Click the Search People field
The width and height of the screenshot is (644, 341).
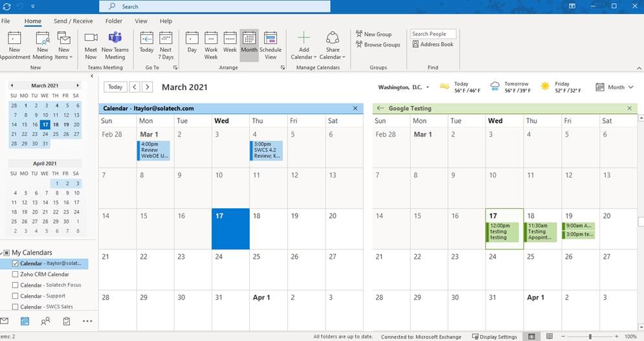coord(433,34)
